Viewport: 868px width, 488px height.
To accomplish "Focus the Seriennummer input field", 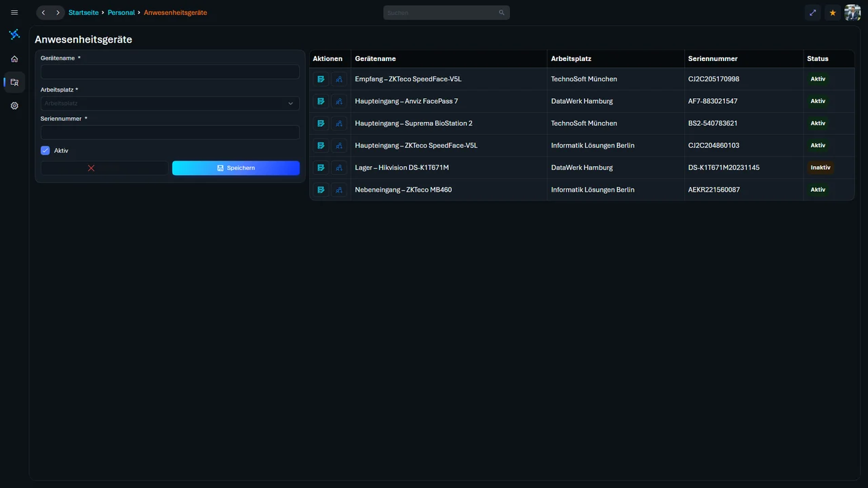I will 170,132.
